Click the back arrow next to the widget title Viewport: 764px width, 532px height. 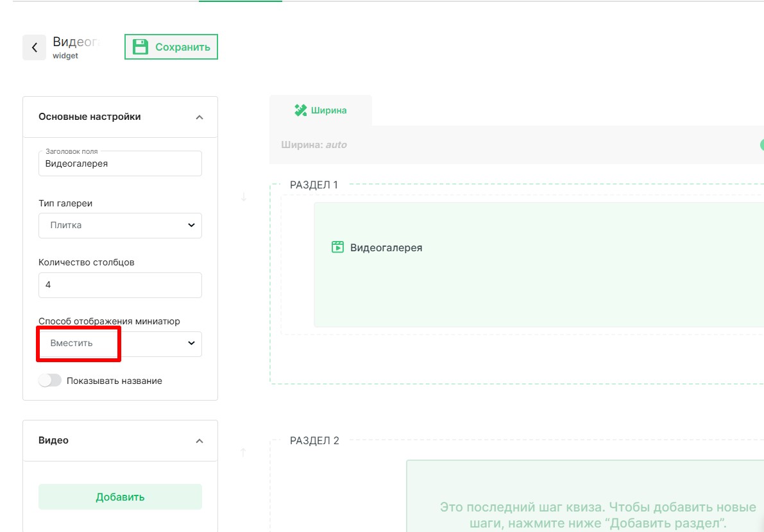click(35, 47)
